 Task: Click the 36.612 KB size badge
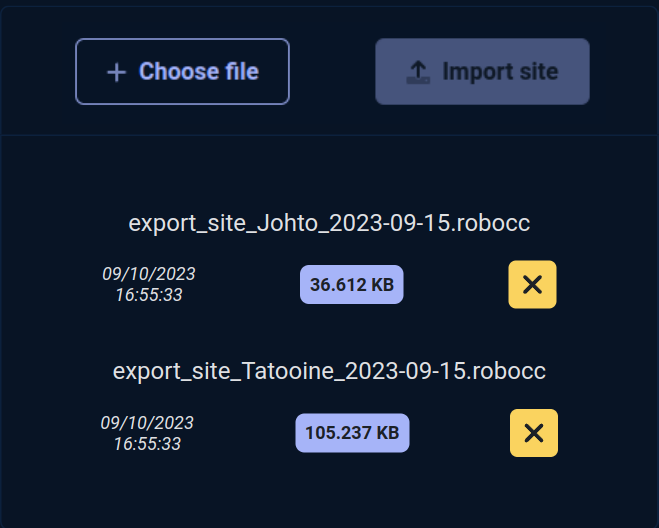click(x=352, y=285)
